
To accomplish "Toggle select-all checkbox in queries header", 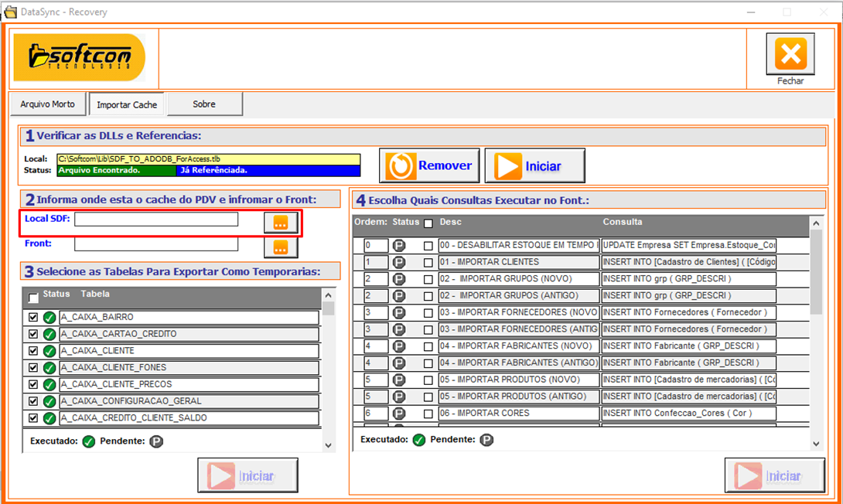I will (x=428, y=223).
